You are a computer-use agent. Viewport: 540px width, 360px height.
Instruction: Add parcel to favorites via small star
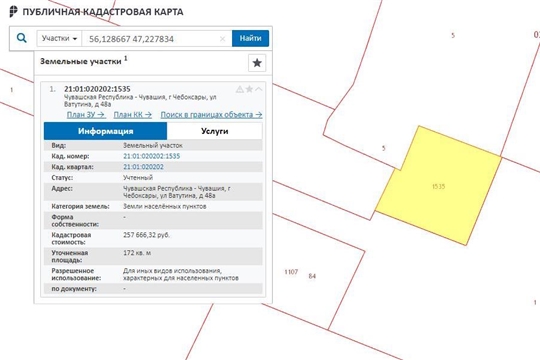click(249, 90)
